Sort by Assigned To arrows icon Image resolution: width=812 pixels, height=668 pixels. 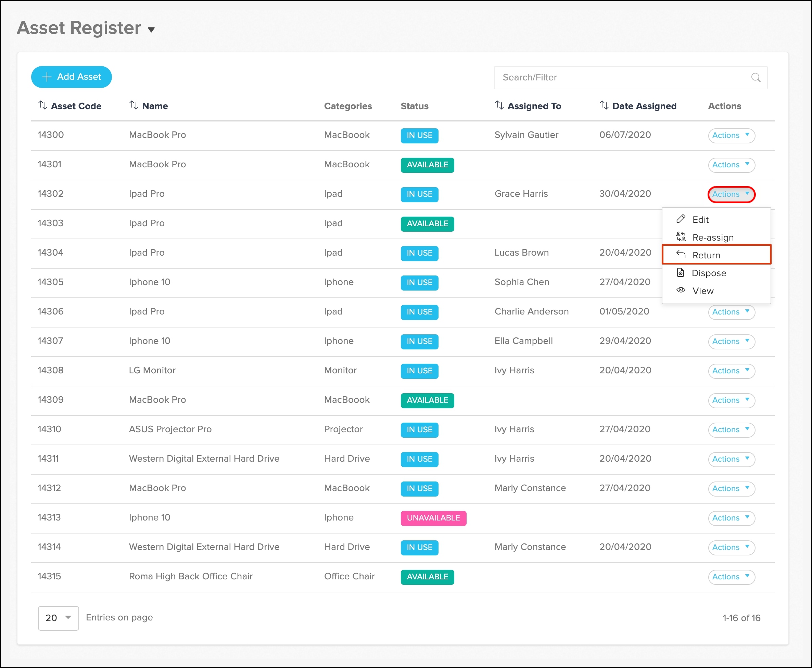499,105
